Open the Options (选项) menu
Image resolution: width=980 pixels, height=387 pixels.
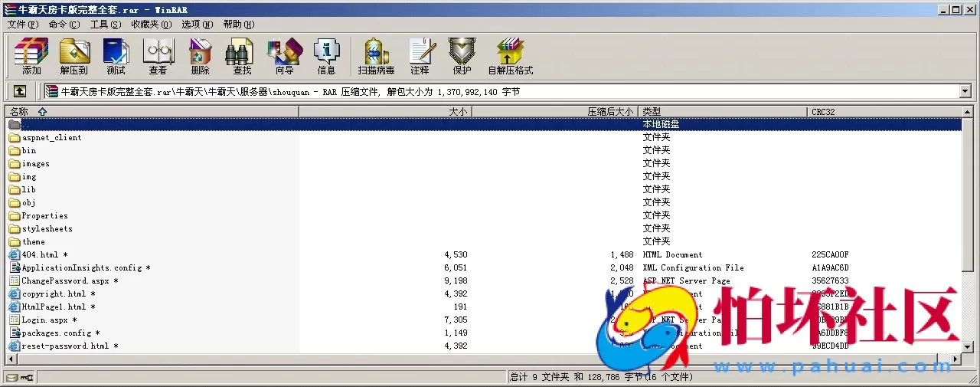(197, 25)
